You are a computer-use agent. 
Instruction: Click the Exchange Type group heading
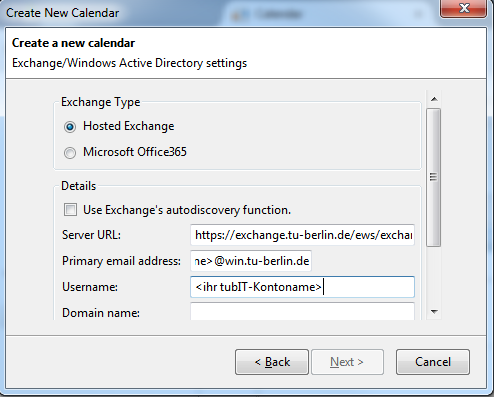(100, 102)
